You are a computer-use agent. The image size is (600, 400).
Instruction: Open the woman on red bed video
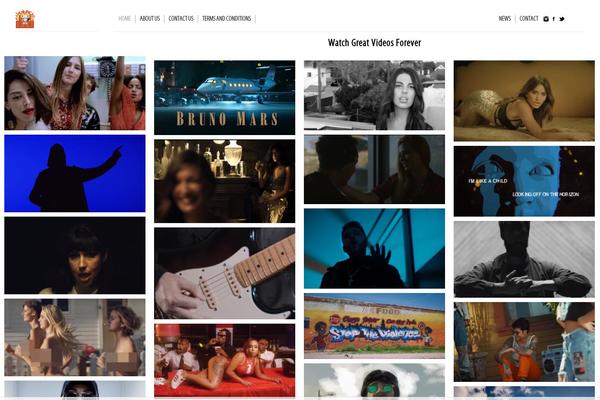[x=225, y=360]
